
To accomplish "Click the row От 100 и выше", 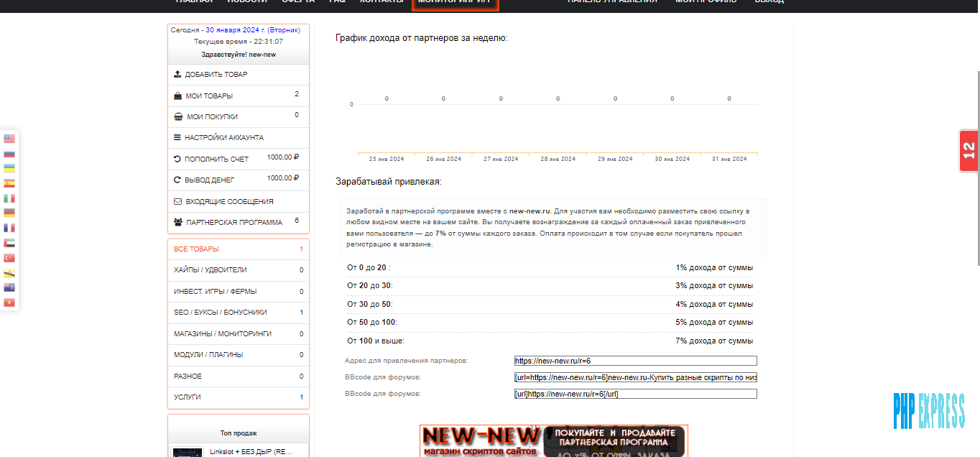I will tap(550, 341).
